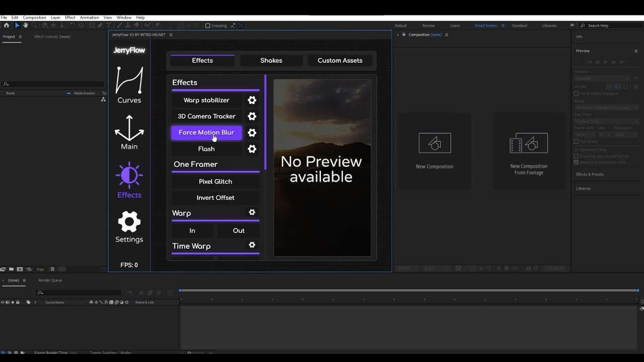Open Warp stabilizer settings gear
Image resolution: width=644 pixels, height=362 pixels.
(252, 100)
